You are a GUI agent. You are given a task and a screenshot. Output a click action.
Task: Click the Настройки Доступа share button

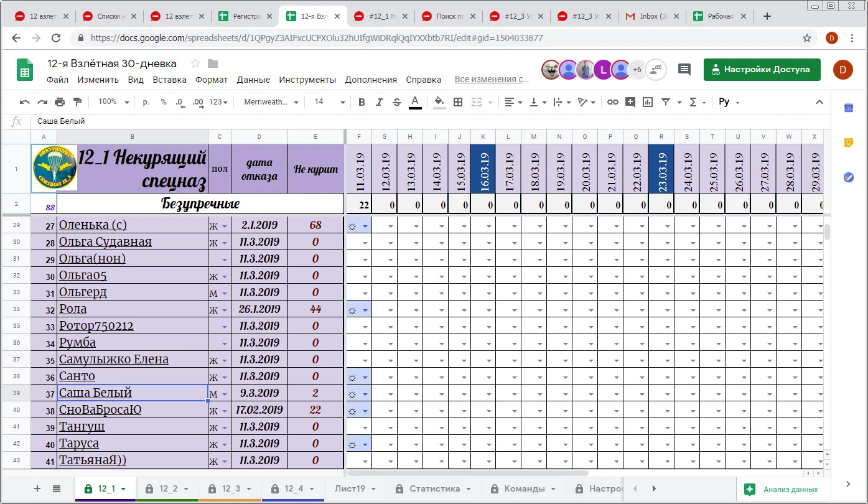point(762,70)
